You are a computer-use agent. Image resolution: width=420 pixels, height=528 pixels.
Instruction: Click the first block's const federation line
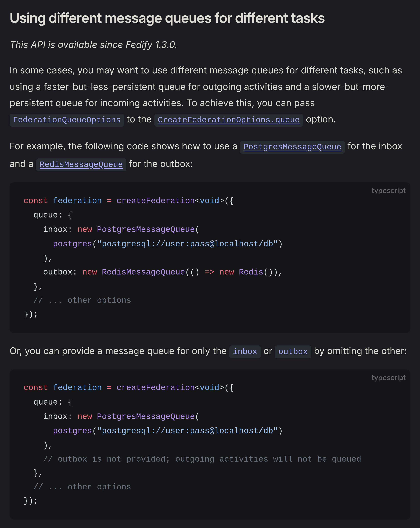point(128,201)
